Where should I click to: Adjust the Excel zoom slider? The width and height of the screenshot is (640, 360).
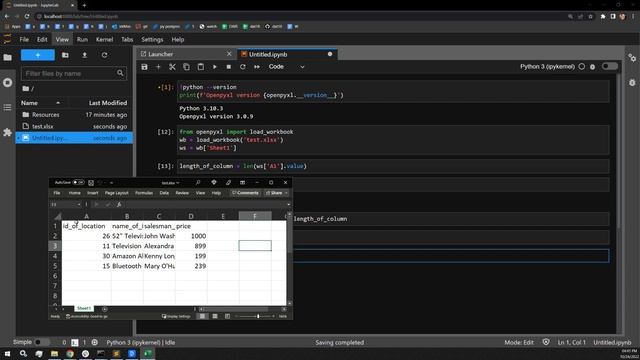258,316
